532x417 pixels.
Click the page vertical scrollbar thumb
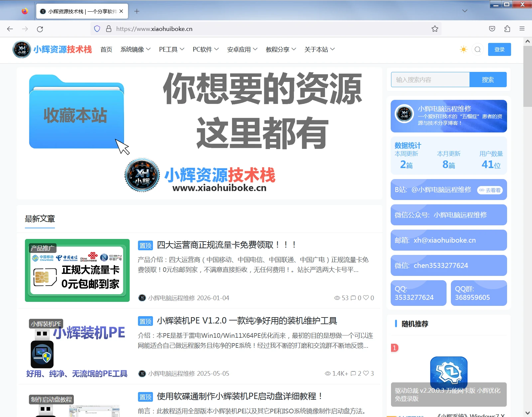click(527, 77)
